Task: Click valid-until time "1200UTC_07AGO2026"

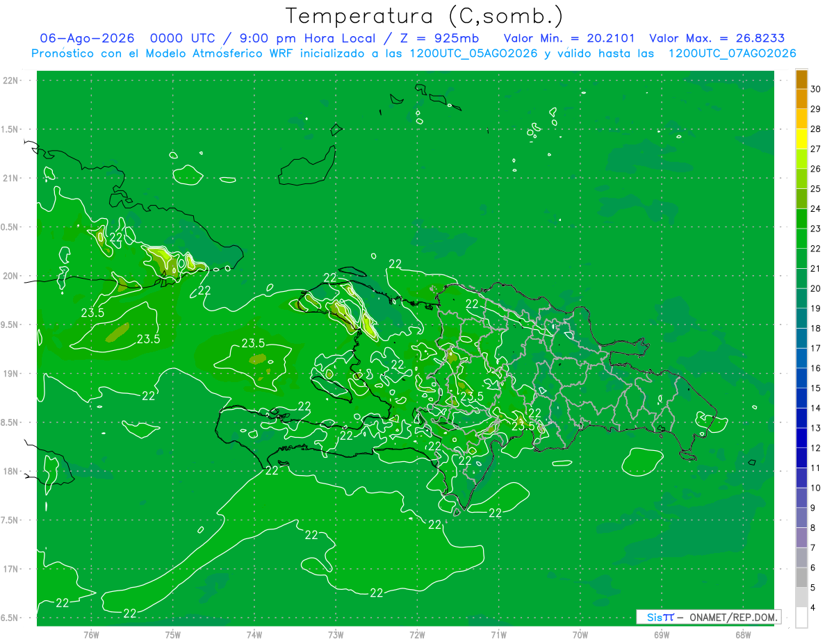Action: click(x=732, y=53)
